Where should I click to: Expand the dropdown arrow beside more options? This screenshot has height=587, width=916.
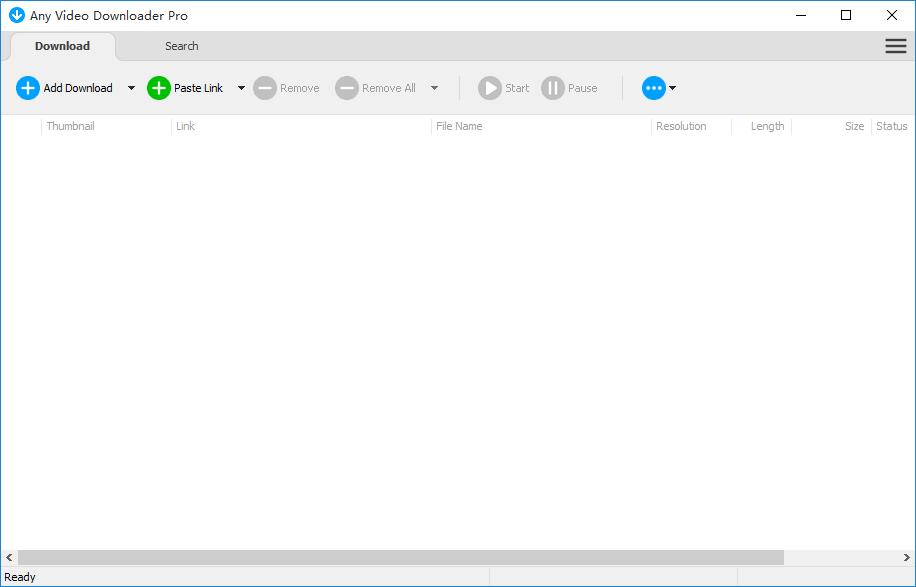(x=672, y=88)
